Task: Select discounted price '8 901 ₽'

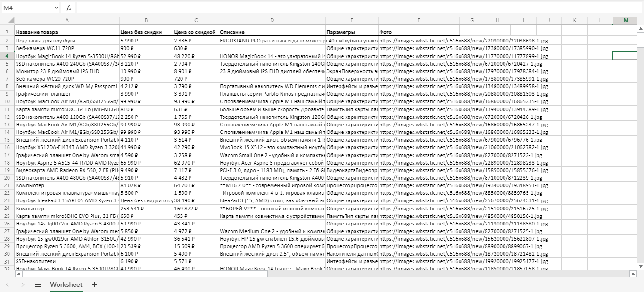Action: (196, 71)
